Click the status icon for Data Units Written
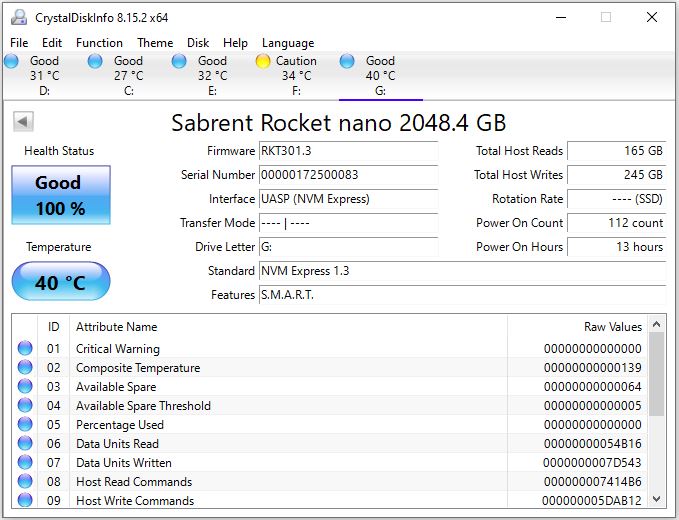Viewport: 679px width, 520px height. coord(25,463)
